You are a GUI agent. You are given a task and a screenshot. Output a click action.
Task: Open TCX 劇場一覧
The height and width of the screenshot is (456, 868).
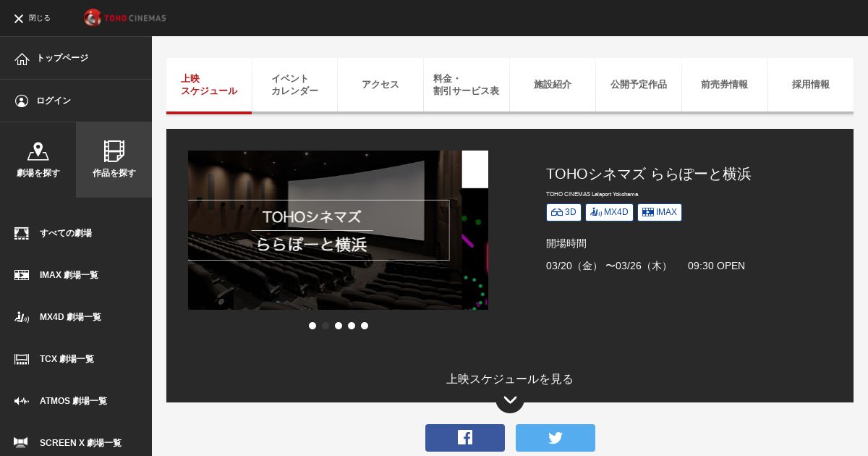(67, 359)
